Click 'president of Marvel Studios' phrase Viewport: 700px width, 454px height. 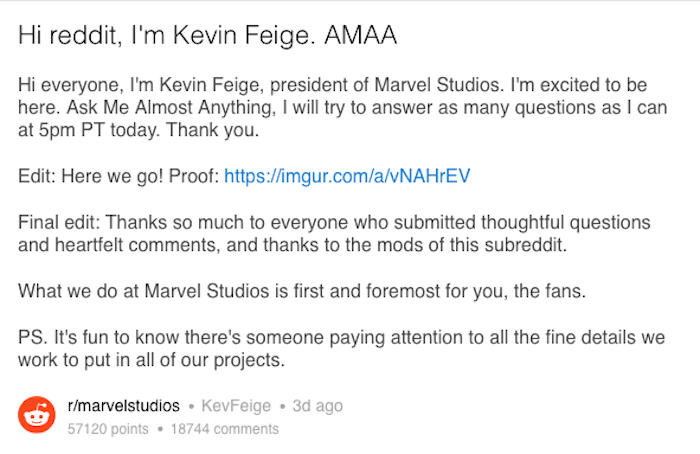click(324, 82)
